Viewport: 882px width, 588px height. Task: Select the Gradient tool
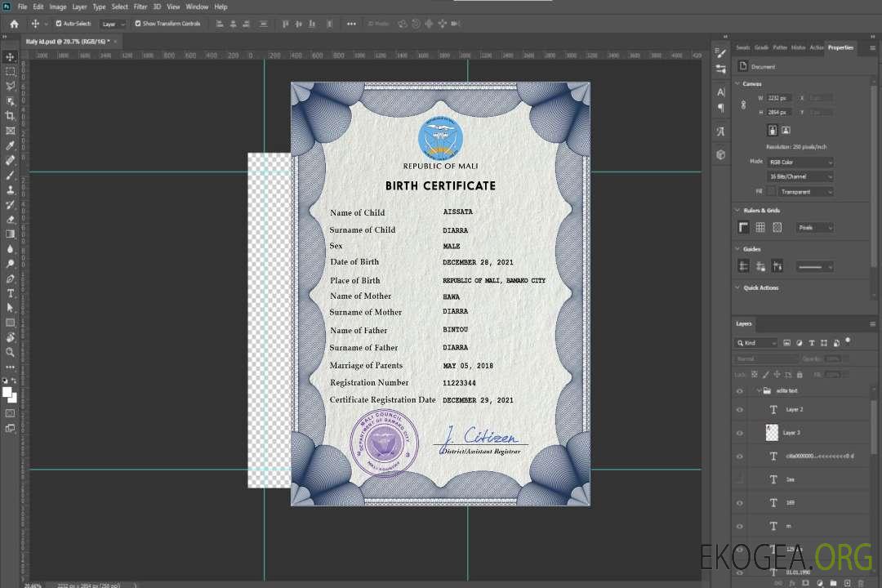(x=11, y=234)
